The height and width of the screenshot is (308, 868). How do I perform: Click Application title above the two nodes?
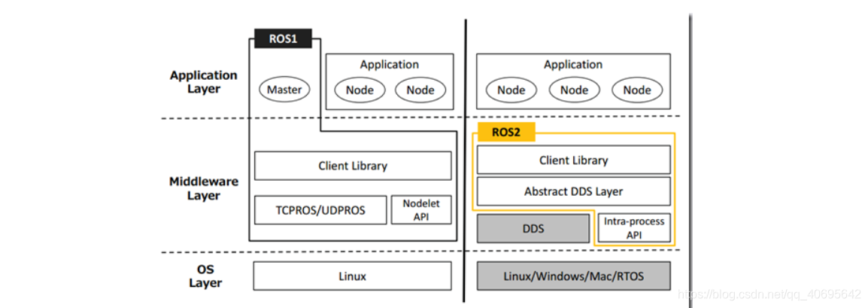[x=389, y=64]
